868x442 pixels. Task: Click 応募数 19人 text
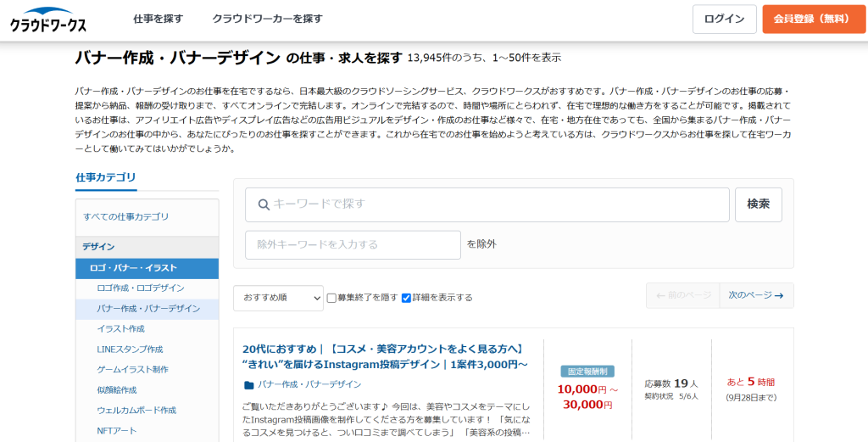point(671,383)
